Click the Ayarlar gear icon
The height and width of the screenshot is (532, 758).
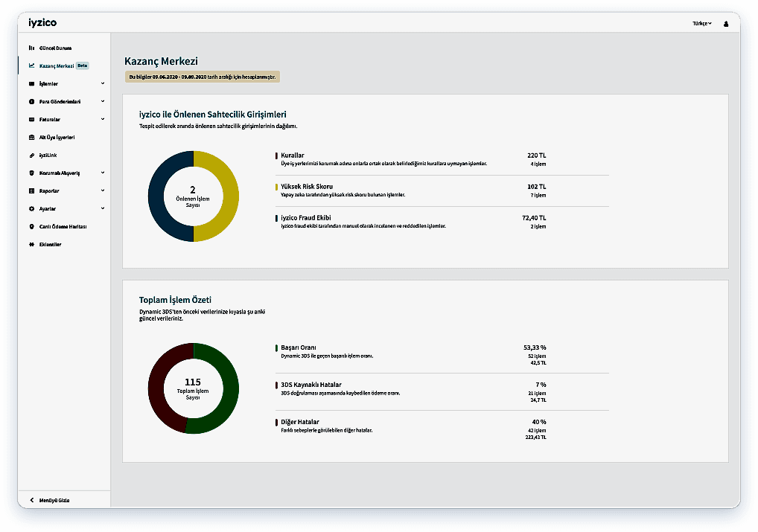click(x=31, y=209)
